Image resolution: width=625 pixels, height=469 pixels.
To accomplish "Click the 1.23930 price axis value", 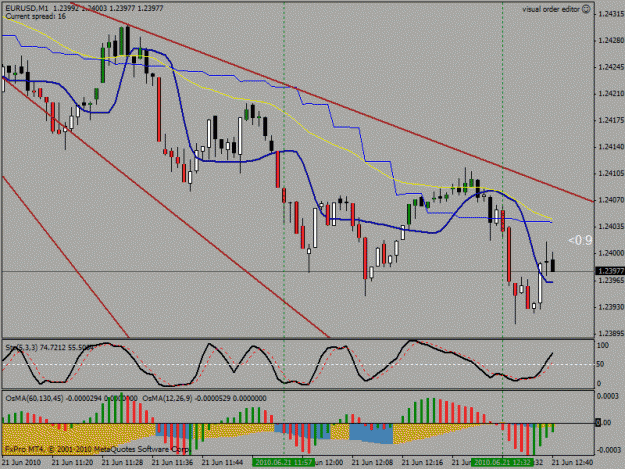I will coord(611,307).
